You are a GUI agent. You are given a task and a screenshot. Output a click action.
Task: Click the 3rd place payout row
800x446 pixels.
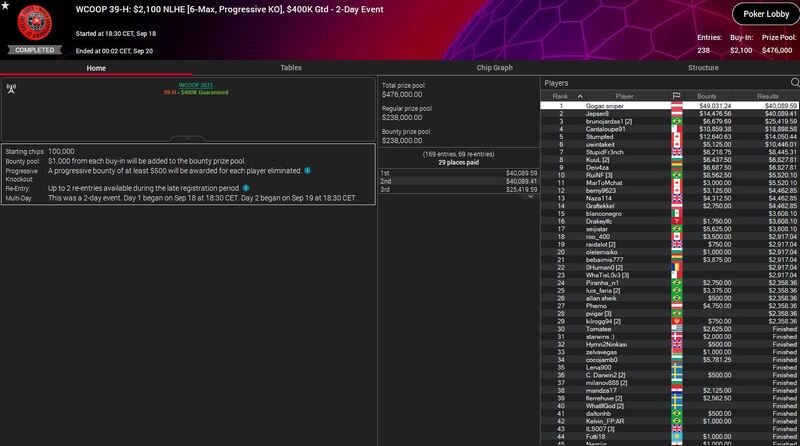point(459,189)
